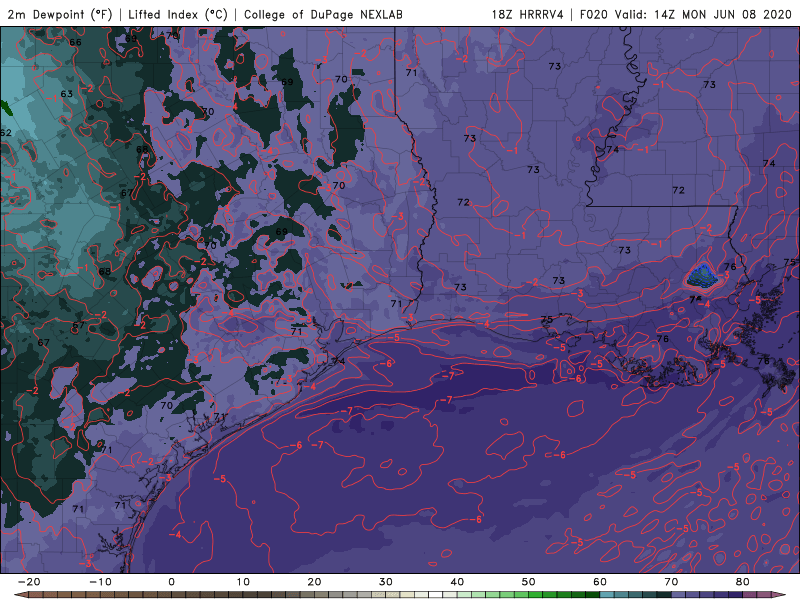Viewport: 800px width, 600px height.
Task: Click the dewpoint value 63 on the map
Action: tap(67, 94)
